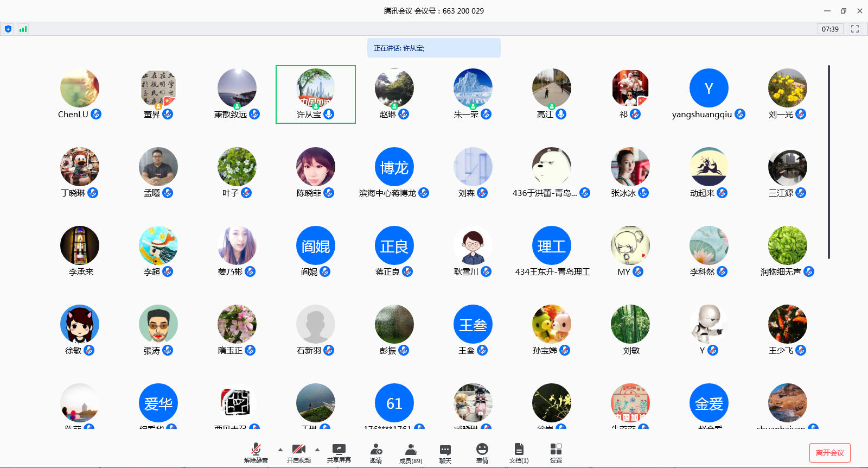Viewport: 868px width, 468px height.
Task: Open the 邀请 invite icon
Action: [x=376, y=452]
